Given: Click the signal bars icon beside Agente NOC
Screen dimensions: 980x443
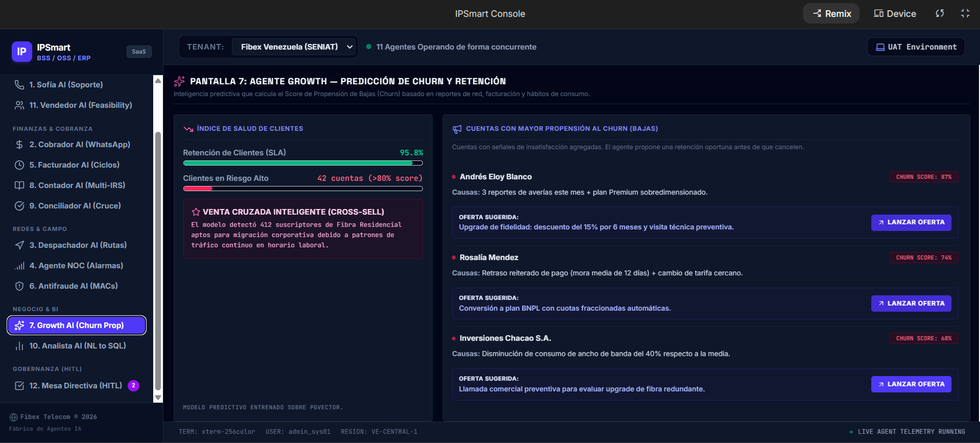Looking at the screenshot, I should pos(19,266).
